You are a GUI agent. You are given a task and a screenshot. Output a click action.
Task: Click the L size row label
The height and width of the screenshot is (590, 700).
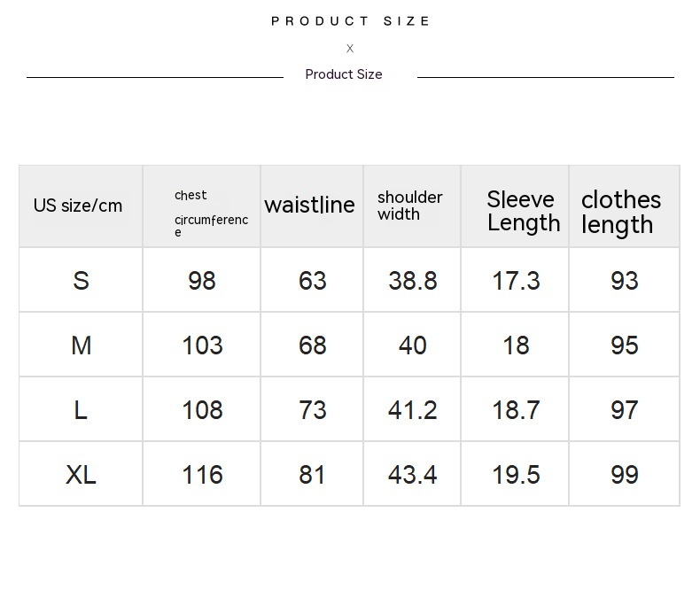pyautogui.click(x=81, y=410)
